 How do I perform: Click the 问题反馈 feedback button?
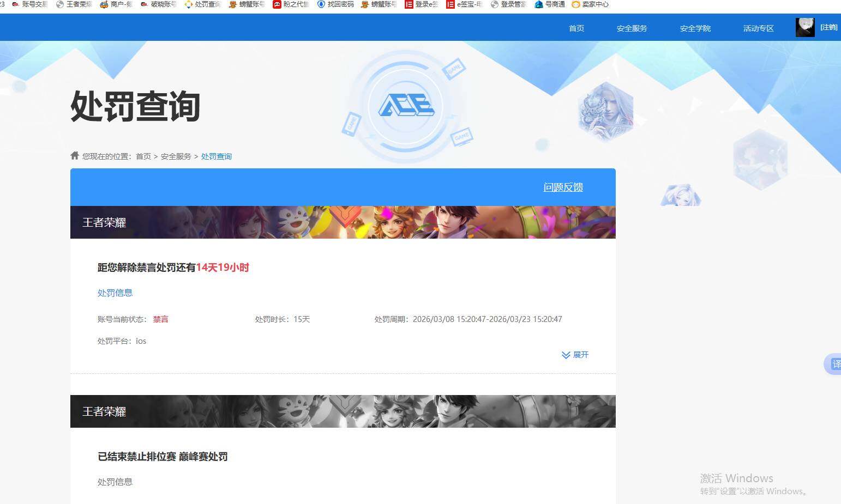click(x=563, y=187)
